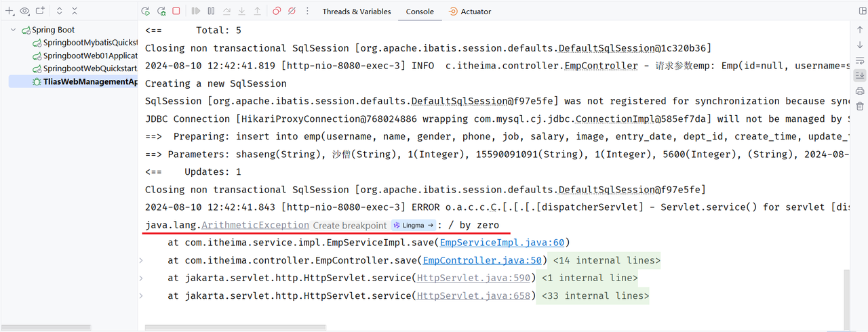Screen dimensions: 868x332
Task: Toggle Scroll to End of console
Action: (x=860, y=75)
